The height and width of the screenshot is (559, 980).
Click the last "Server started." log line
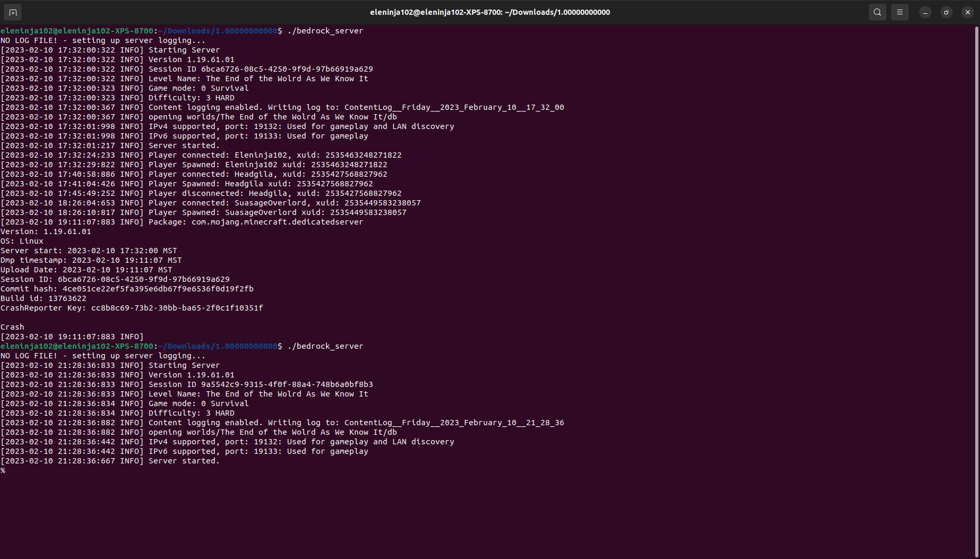coord(184,461)
